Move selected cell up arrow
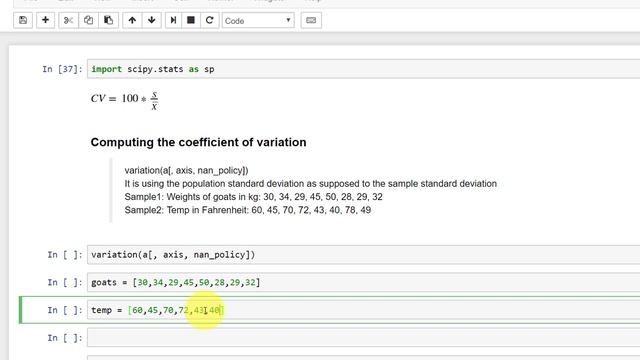 (132, 20)
